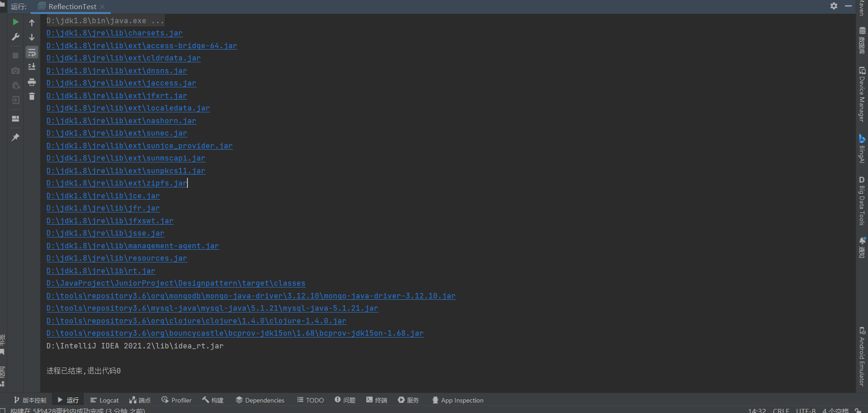Viewport: 868px width, 413px height.
Task: Open the Logcat tool window
Action: point(105,400)
